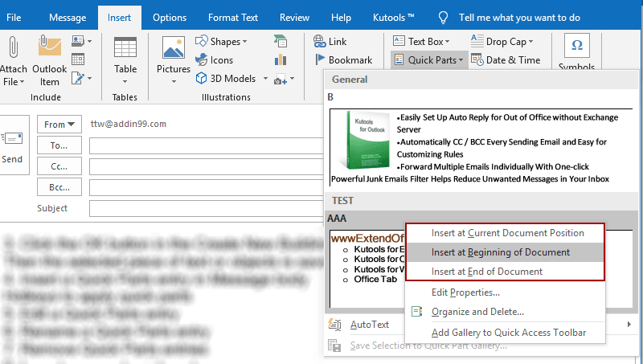Viewport: 643px width, 364px height.
Task: Insert Icons from the Illustrations group
Action: point(215,59)
